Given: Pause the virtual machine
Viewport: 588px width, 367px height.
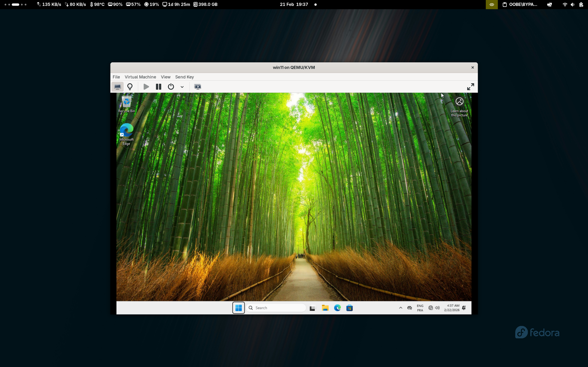Looking at the screenshot, I should [158, 87].
